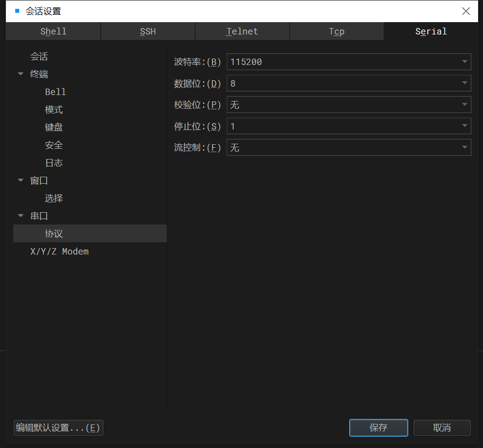The height and width of the screenshot is (448, 483).
Task: Select 选择 under 窗口
Action: tap(54, 198)
